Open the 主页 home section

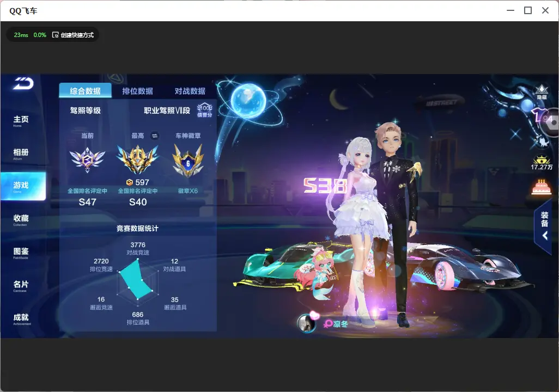click(21, 120)
